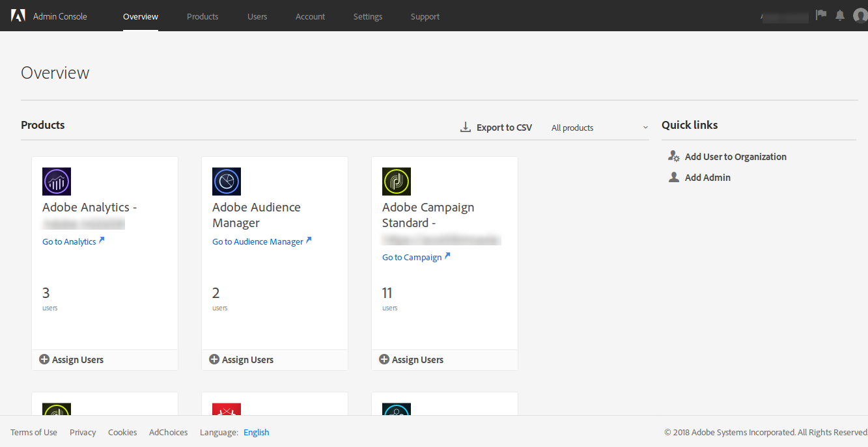The height and width of the screenshot is (447, 868).
Task: Click the flag icon in header
Action: (821, 15)
